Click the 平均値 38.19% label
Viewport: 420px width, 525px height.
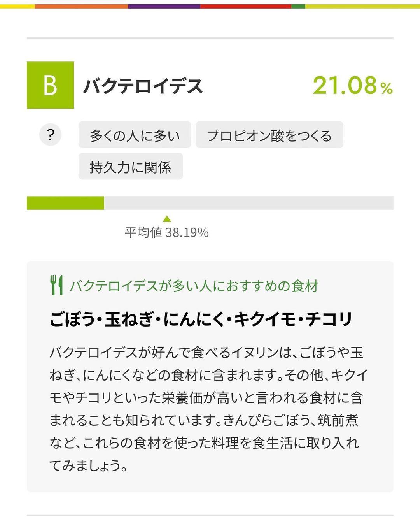tap(167, 233)
